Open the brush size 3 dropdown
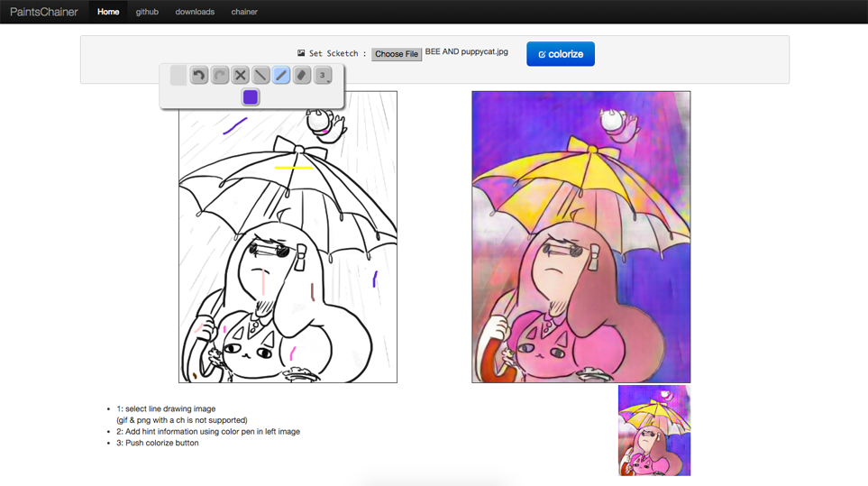Image resolution: width=868 pixels, height=486 pixels. click(x=323, y=75)
